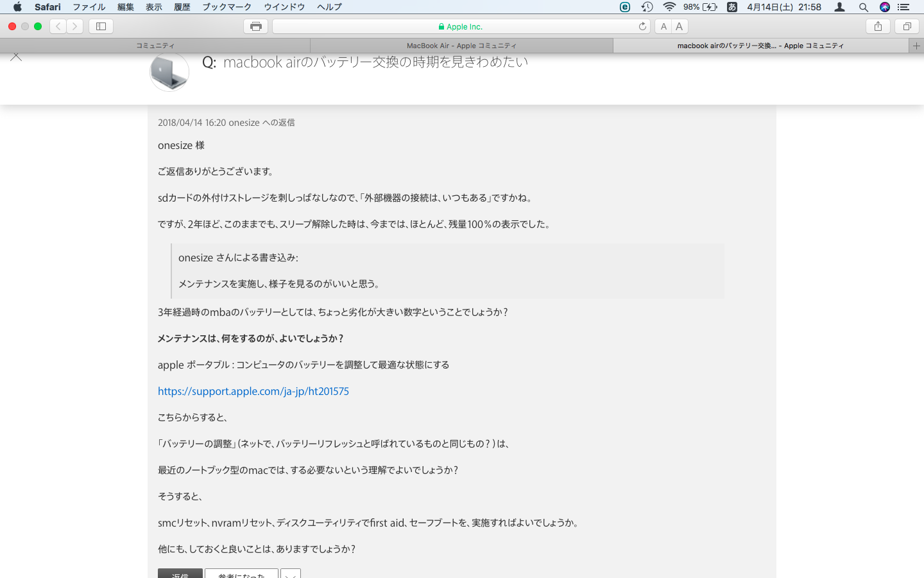Add a new tab
This screenshot has height=578, width=924.
916,46
